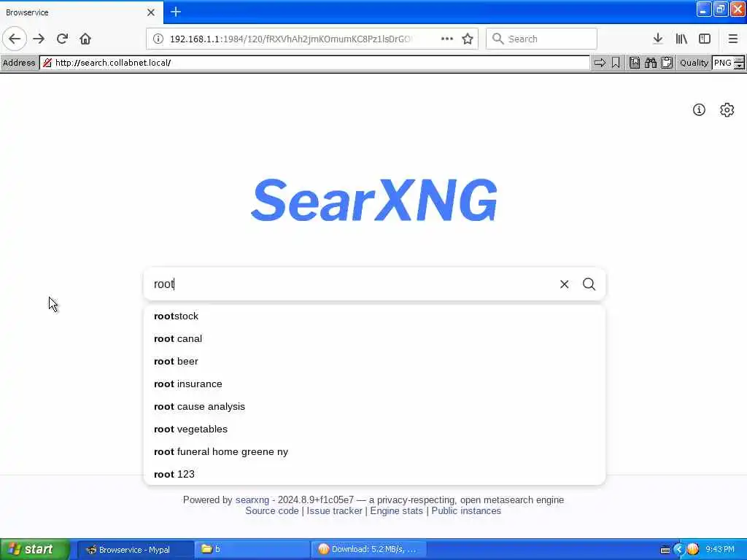Click the Browservice Address input field

tap(314, 63)
